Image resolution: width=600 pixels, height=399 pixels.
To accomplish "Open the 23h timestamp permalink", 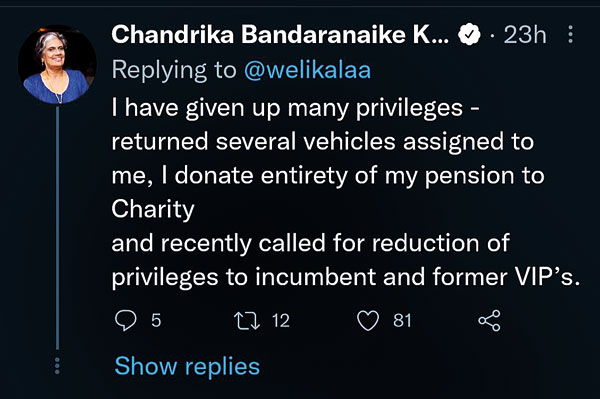I will (x=525, y=35).
